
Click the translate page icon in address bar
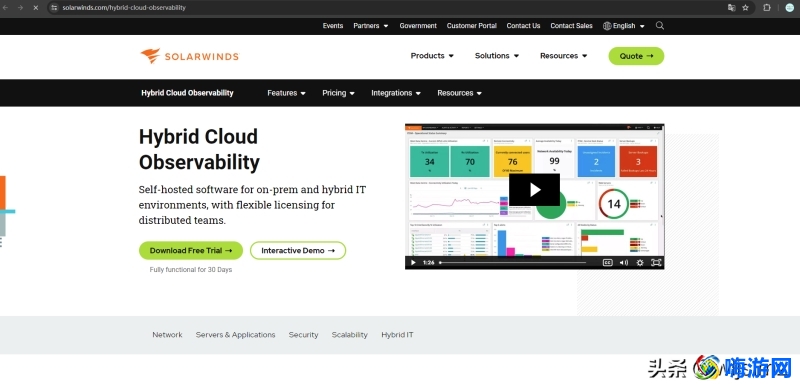click(x=731, y=8)
